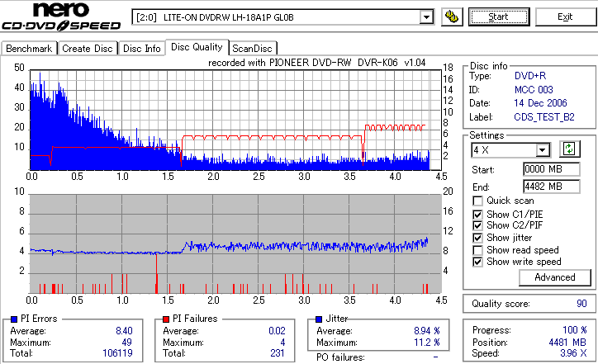598x364 pixels.
Task: Disable Show write speed checkbox
Action: pyautogui.click(x=477, y=262)
